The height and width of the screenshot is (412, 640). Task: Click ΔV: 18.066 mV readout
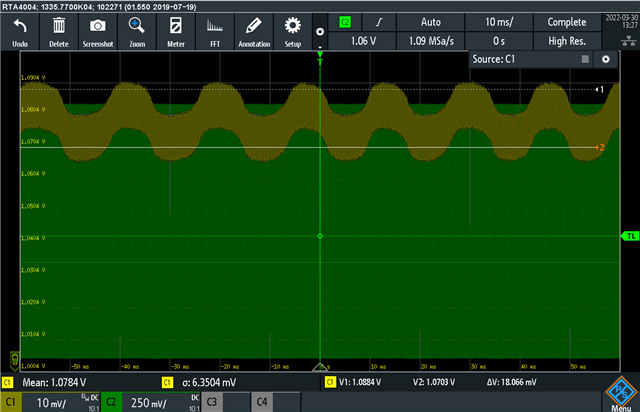tap(511, 382)
